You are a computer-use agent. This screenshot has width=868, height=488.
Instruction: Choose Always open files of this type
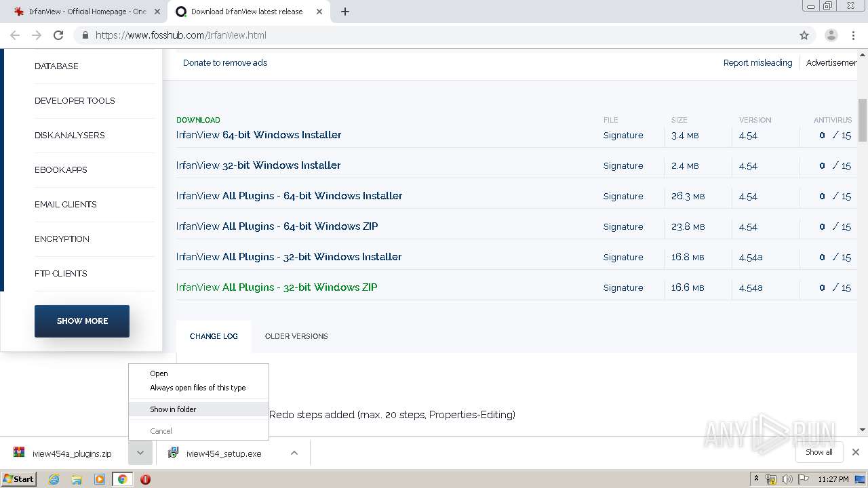click(199, 388)
